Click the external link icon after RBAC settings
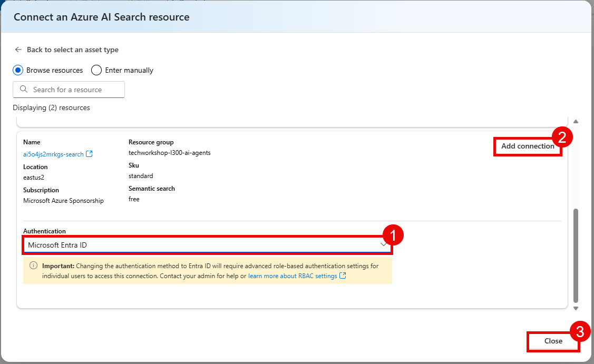 click(343, 276)
